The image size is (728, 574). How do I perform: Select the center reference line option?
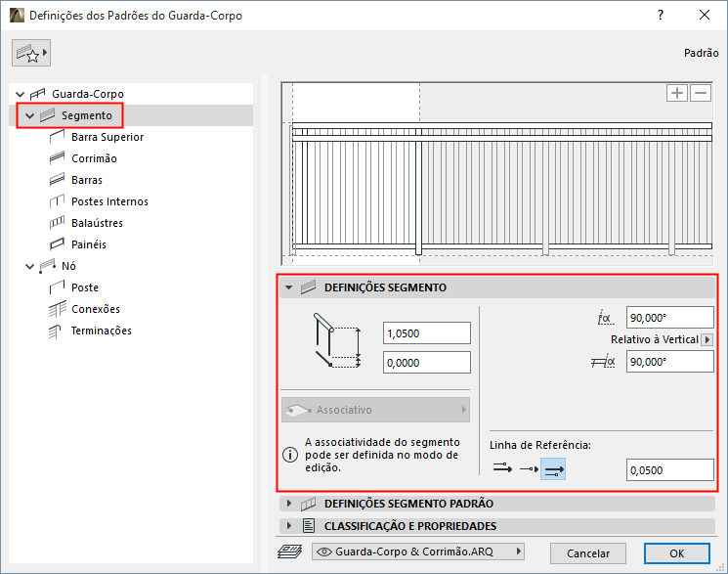(529, 469)
